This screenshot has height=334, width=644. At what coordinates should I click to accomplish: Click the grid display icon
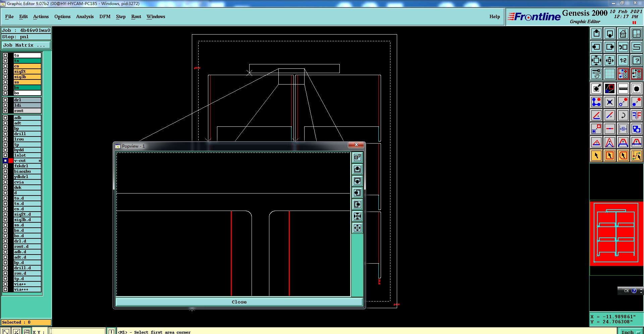point(610,74)
